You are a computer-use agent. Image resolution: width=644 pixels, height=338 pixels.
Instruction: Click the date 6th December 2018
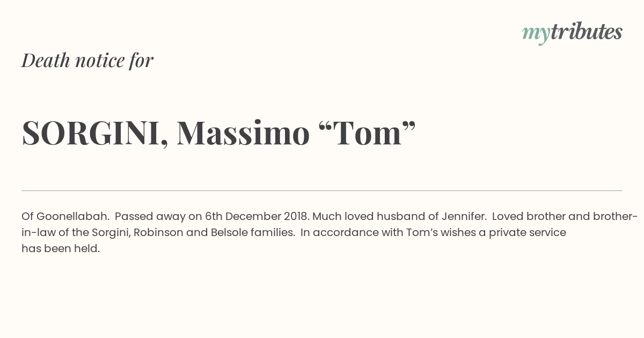pos(257,217)
